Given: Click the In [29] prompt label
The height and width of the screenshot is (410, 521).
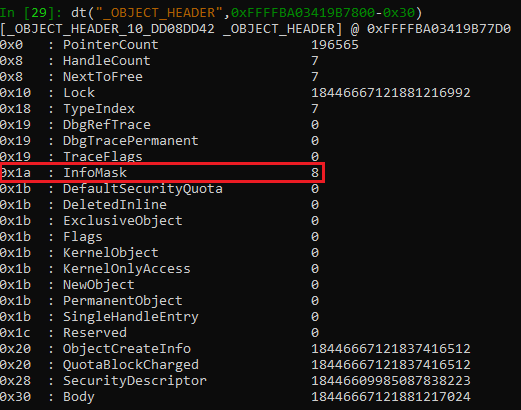Looking at the screenshot, I should point(31,13).
